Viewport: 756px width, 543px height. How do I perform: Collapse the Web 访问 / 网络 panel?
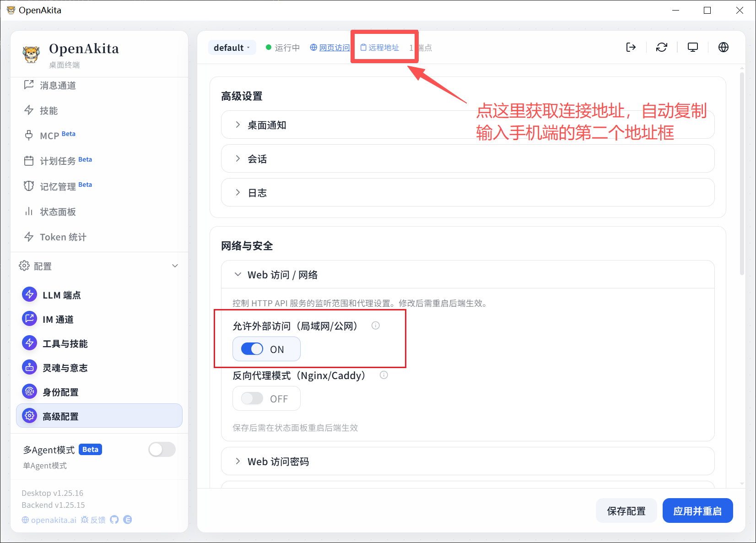coord(468,274)
